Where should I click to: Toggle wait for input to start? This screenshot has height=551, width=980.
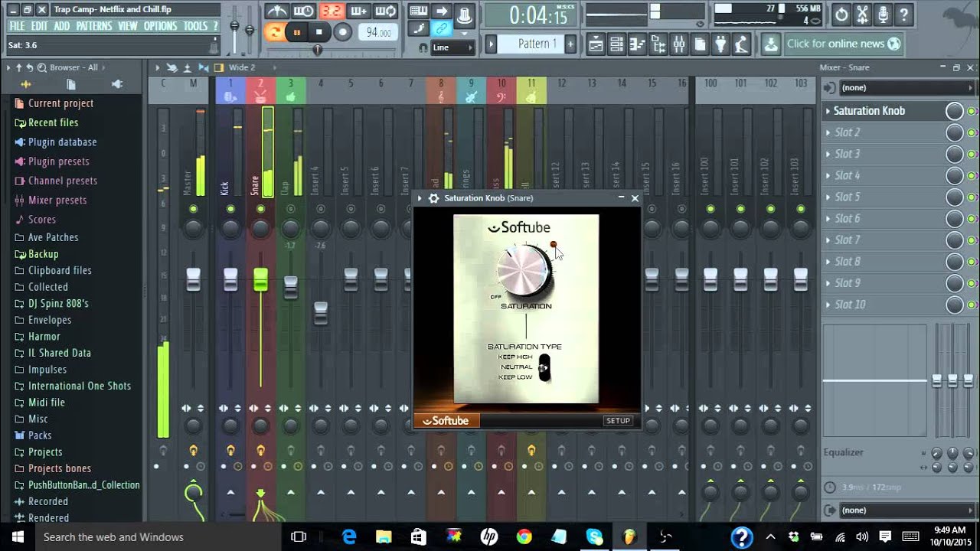[x=304, y=11]
